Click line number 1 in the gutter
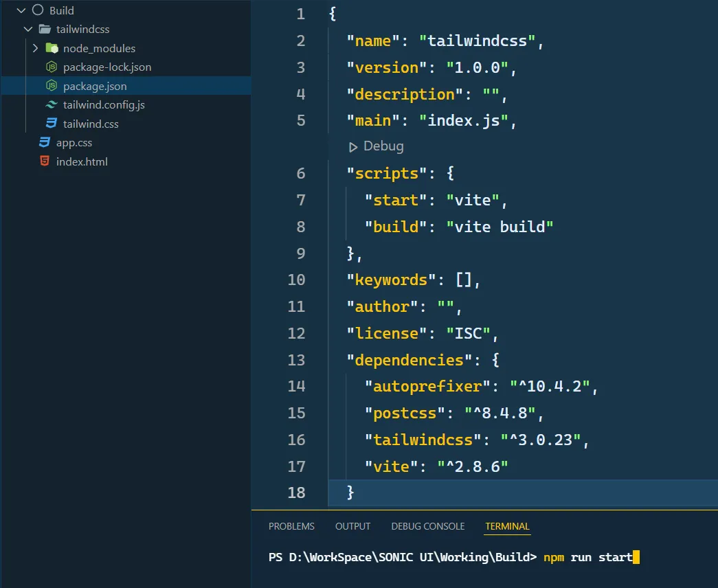Viewport: 718px width, 588px height. (300, 14)
